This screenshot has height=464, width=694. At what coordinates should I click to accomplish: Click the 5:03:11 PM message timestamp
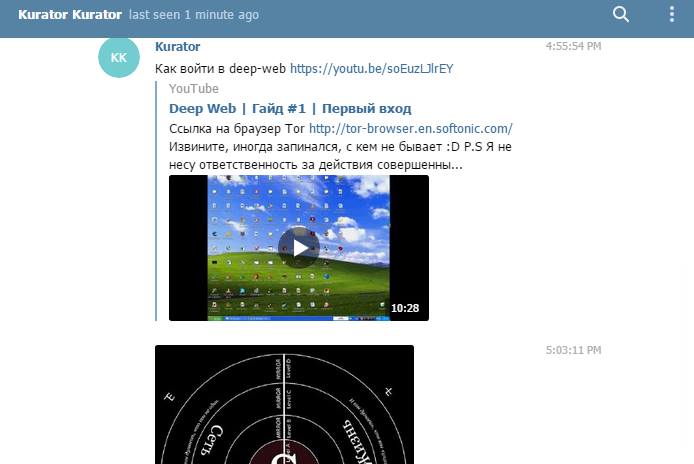point(573,351)
